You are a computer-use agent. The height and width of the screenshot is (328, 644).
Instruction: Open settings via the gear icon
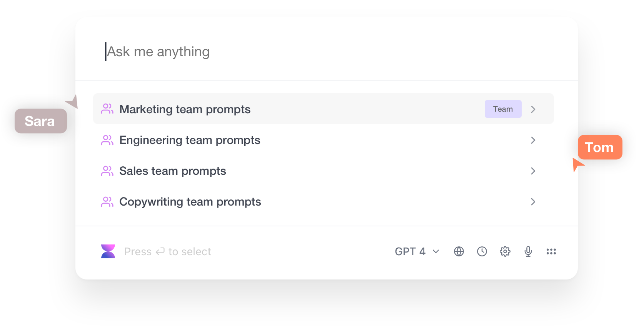coord(505,251)
